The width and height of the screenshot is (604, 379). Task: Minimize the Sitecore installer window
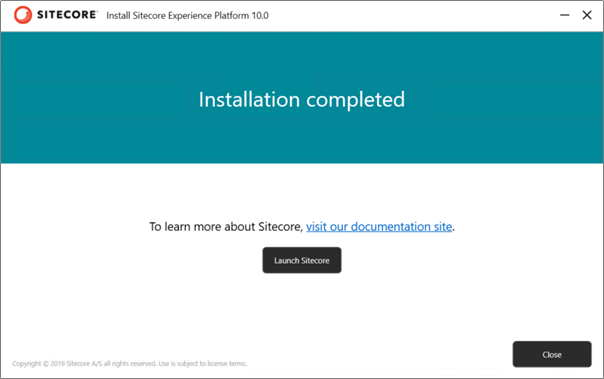(564, 15)
